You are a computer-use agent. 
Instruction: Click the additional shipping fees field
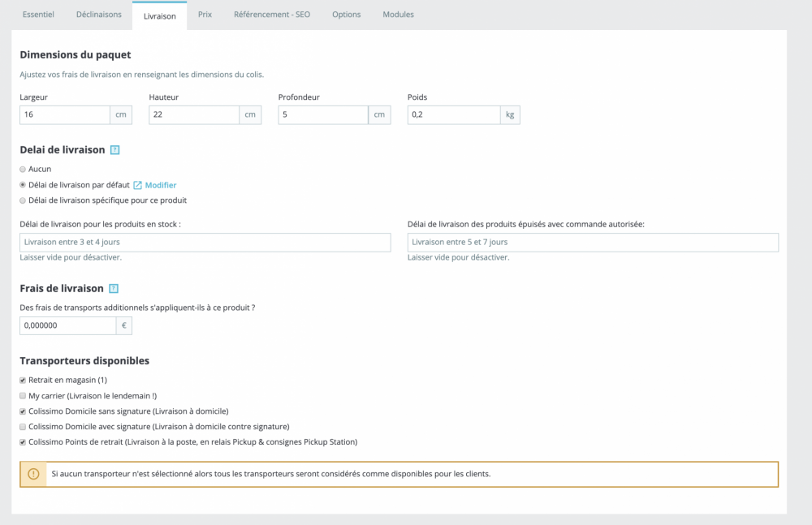click(x=68, y=325)
